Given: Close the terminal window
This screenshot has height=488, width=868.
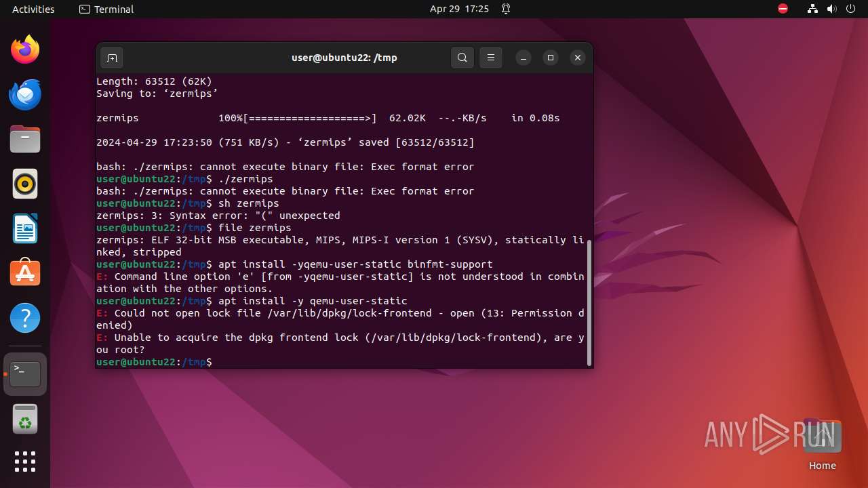Looking at the screenshot, I should [x=578, y=58].
